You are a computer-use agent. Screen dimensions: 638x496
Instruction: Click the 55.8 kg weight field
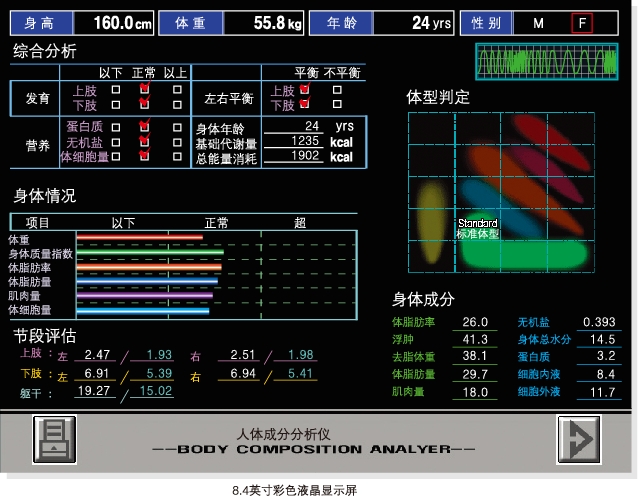(x=263, y=22)
